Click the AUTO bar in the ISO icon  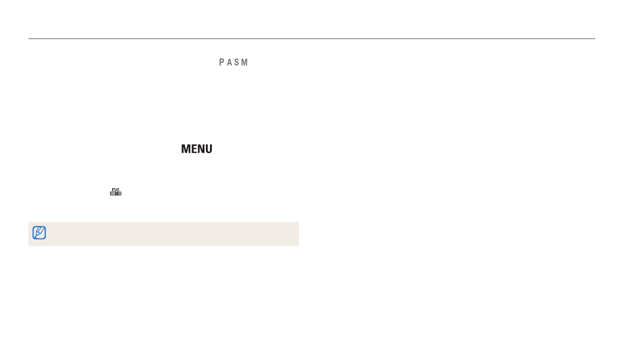coord(116,194)
